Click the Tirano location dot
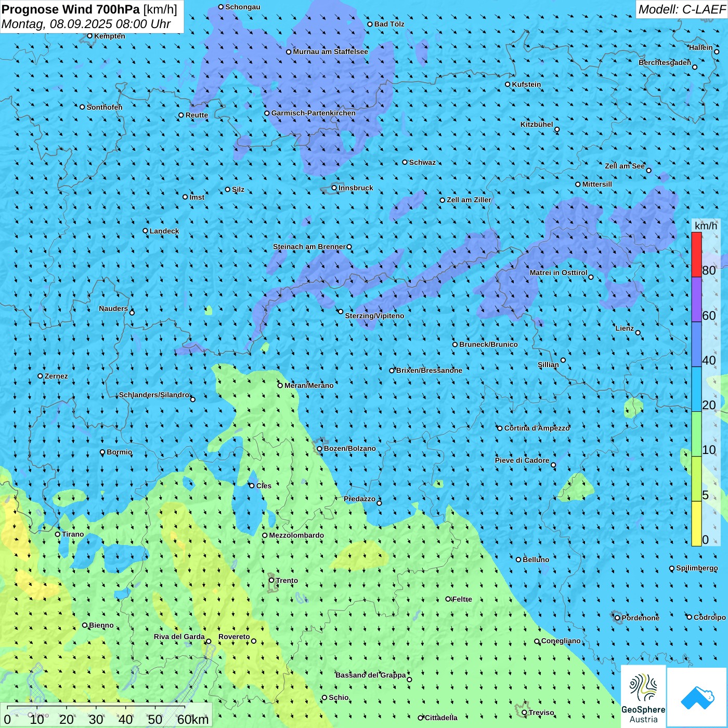The image size is (728, 728). (58, 534)
